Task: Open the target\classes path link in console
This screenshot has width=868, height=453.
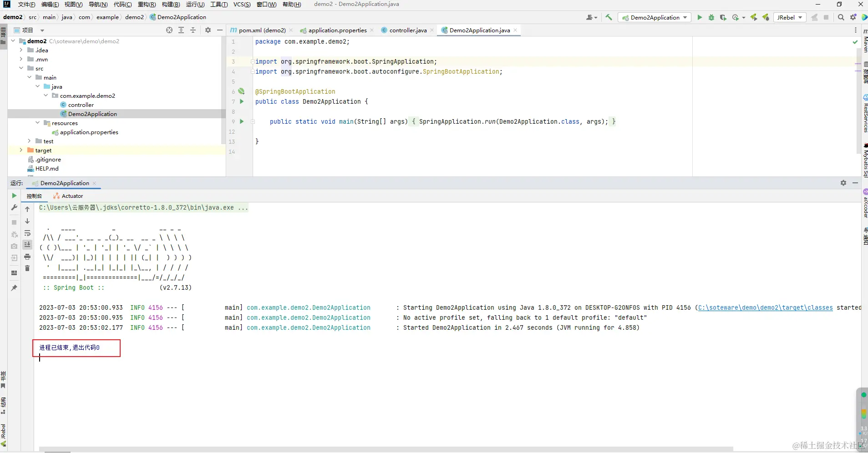Action: [766, 307]
